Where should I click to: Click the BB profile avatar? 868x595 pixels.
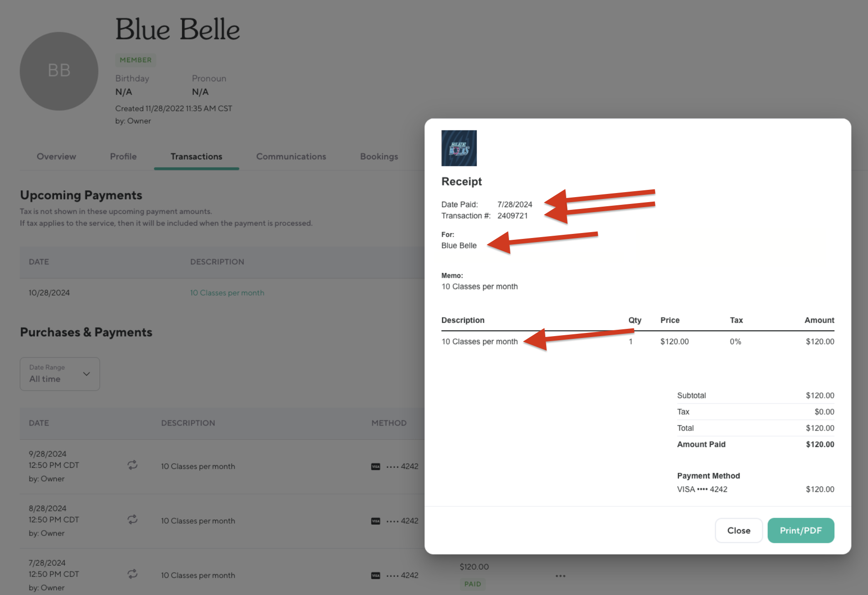click(x=59, y=71)
